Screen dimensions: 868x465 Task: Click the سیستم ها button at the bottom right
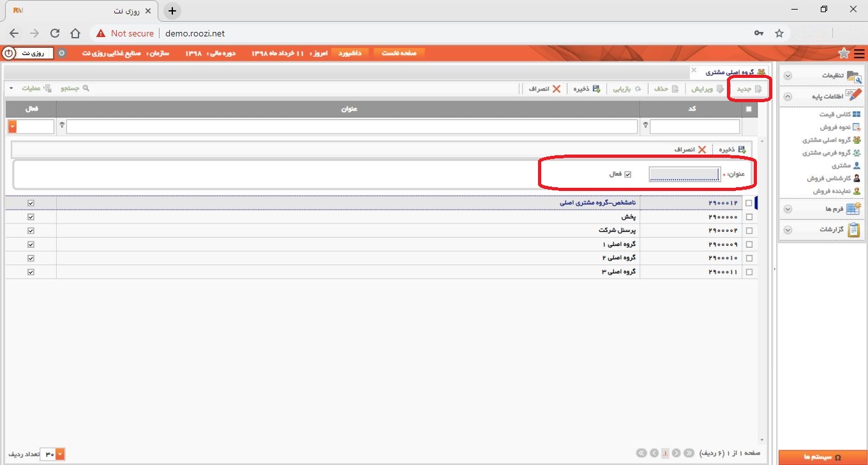822,457
